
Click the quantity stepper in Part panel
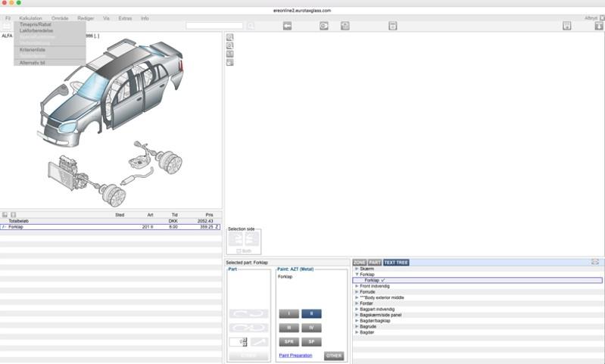tap(245, 342)
